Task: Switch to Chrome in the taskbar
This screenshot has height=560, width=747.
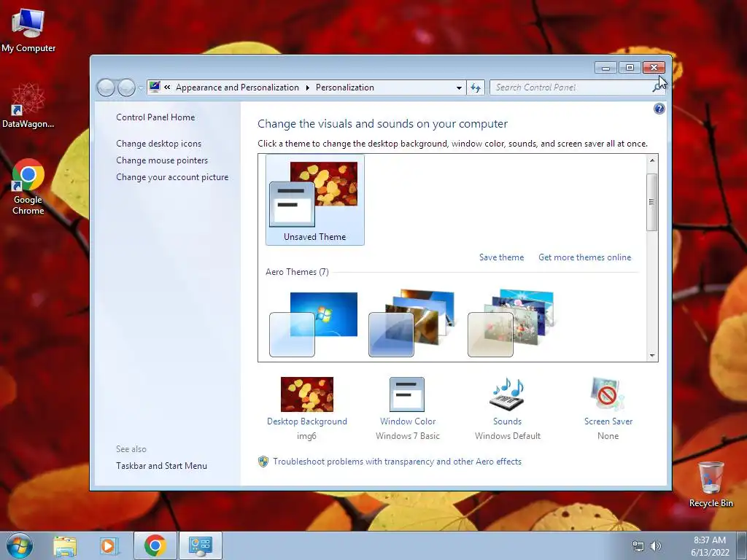Action: [x=155, y=545]
